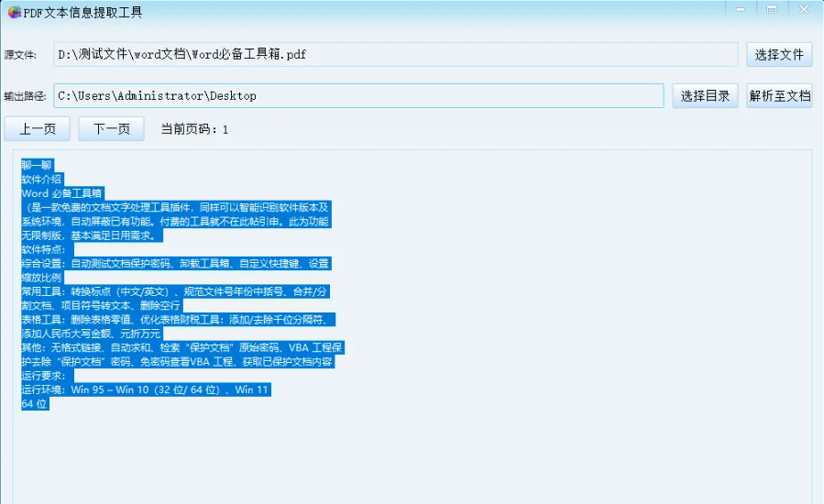Click the 输出路径 label
Screen dimensions: 824x504
point(25,96)
